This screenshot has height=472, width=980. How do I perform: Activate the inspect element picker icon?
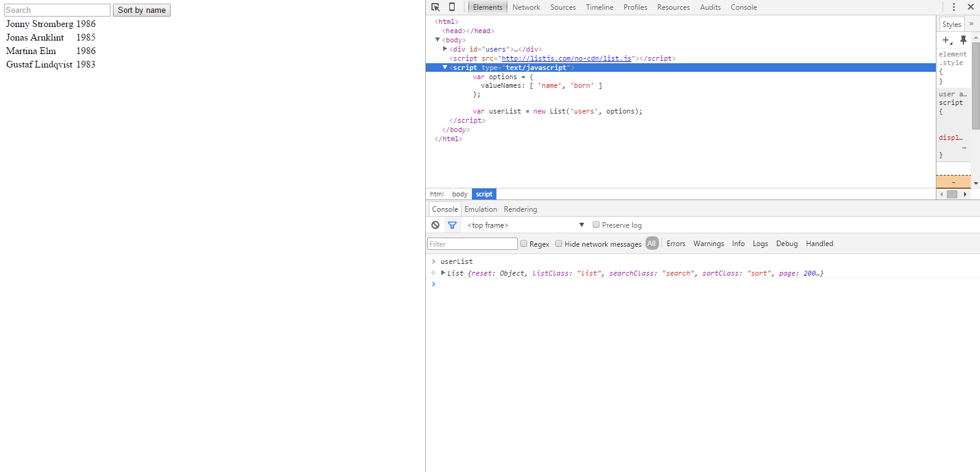tap(436, 7)
